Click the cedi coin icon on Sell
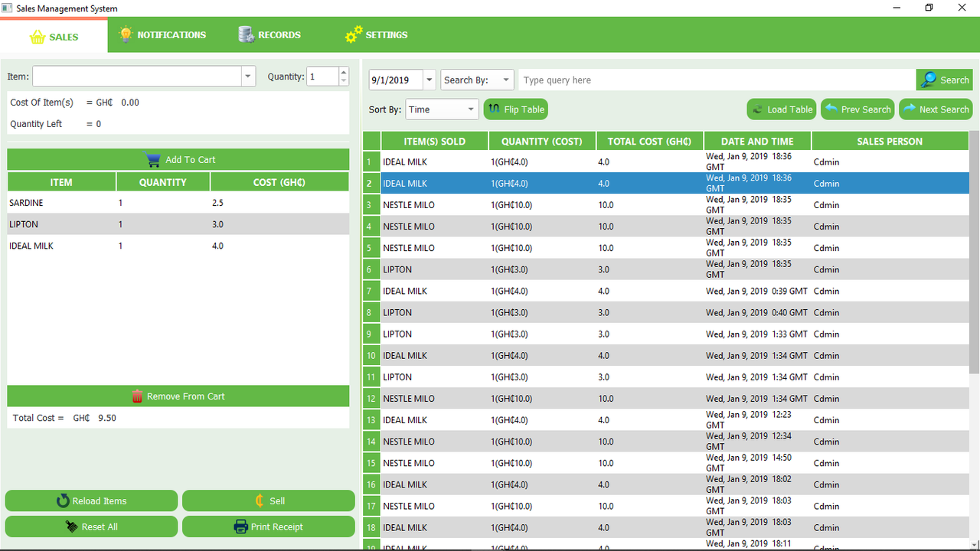 [x=260, y=501]
